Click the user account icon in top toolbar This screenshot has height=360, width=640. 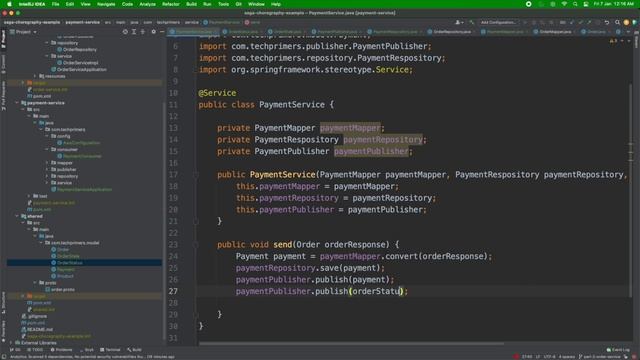(x=459, y=22)
